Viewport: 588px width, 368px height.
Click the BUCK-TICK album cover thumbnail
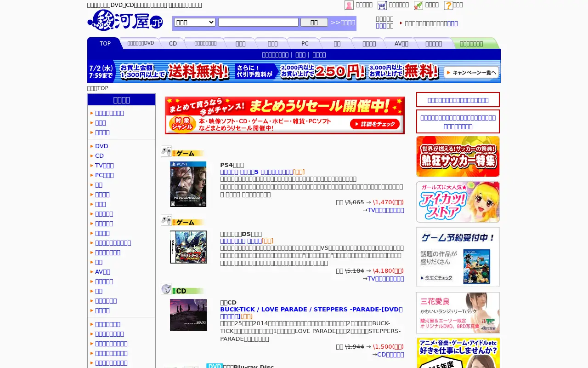pos(188,315)
